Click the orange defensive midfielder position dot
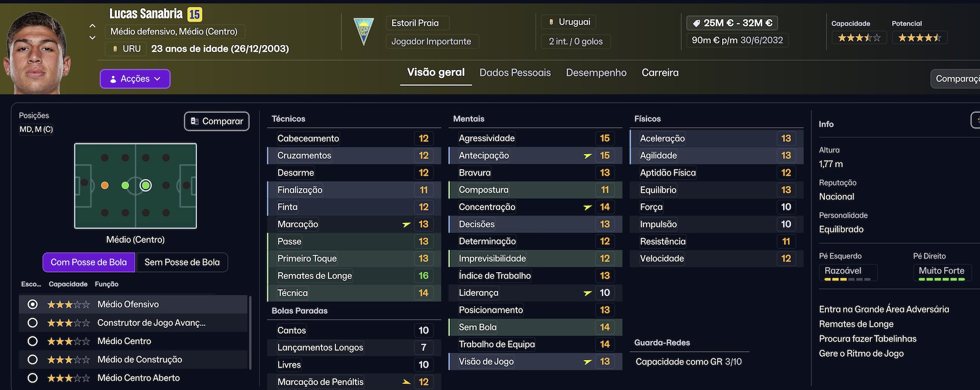The width and height of the screenshot is (980, 390). [105, 186]
